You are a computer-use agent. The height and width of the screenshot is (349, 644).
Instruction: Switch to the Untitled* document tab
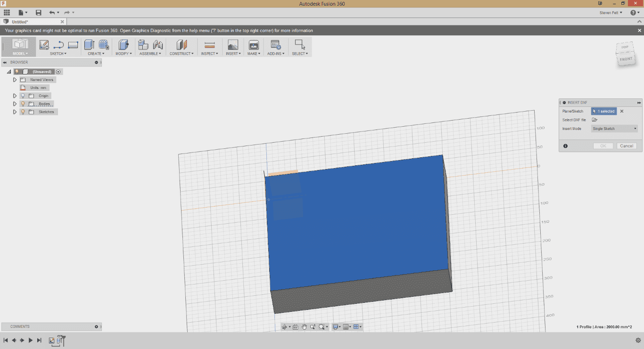tap(33, 22)
